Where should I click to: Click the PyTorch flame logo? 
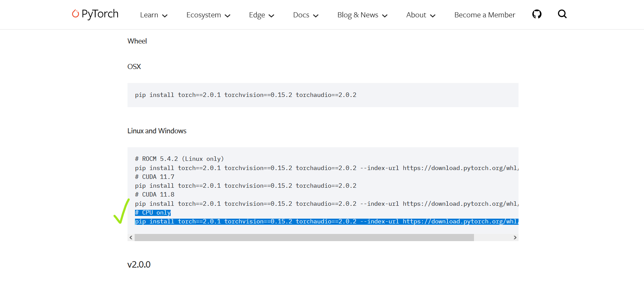point(75,14)
